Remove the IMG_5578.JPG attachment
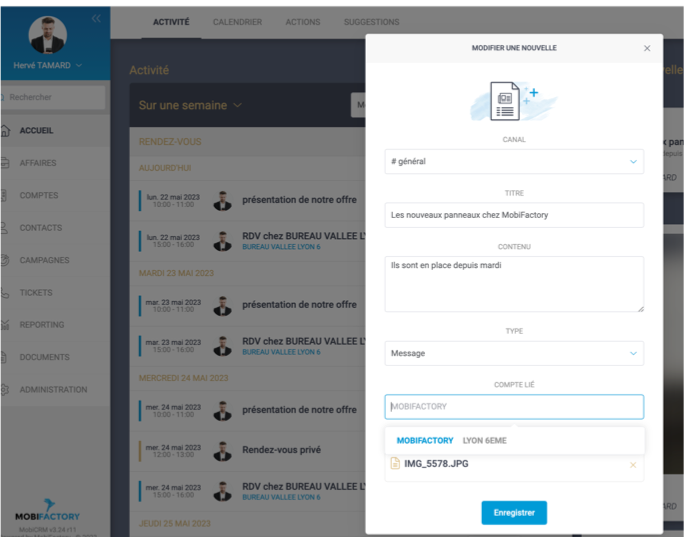The image size is (684, 537). coord(632,464)
